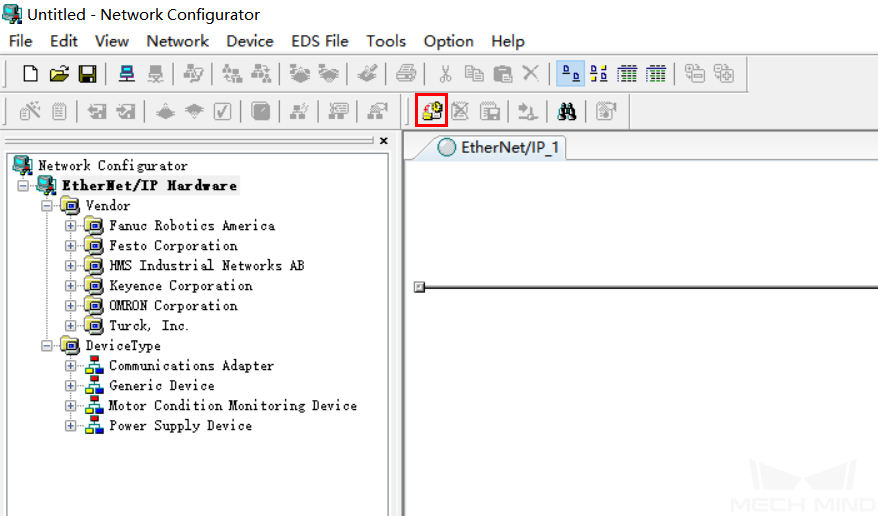Select Communications Adapter in tree
This screenshot has height=516, width=878.
(x=191, y=365)
